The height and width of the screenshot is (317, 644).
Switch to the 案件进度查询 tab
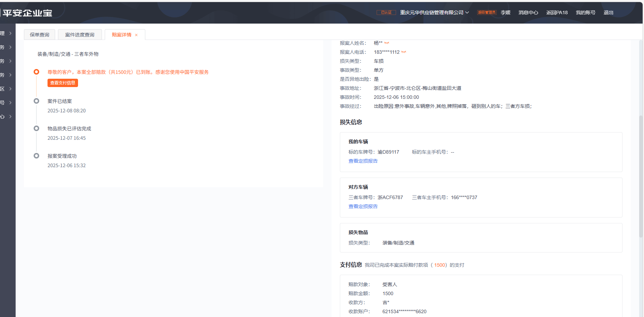[80, 35]
